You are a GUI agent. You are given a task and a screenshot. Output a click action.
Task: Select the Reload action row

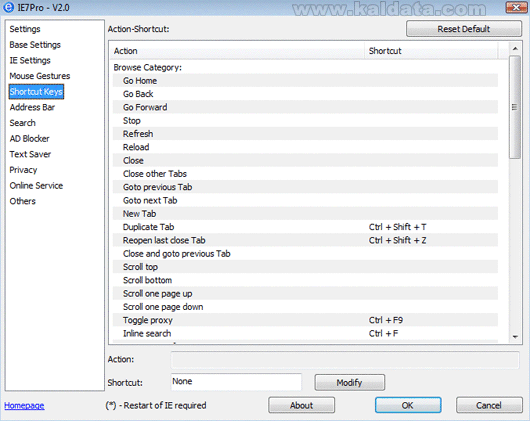pos(305,147)
